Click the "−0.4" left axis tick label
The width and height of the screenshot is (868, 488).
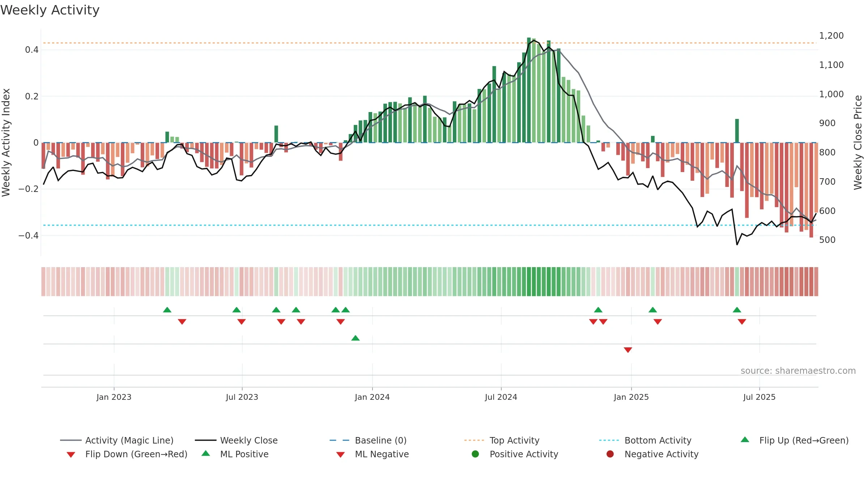coord(29,236)
